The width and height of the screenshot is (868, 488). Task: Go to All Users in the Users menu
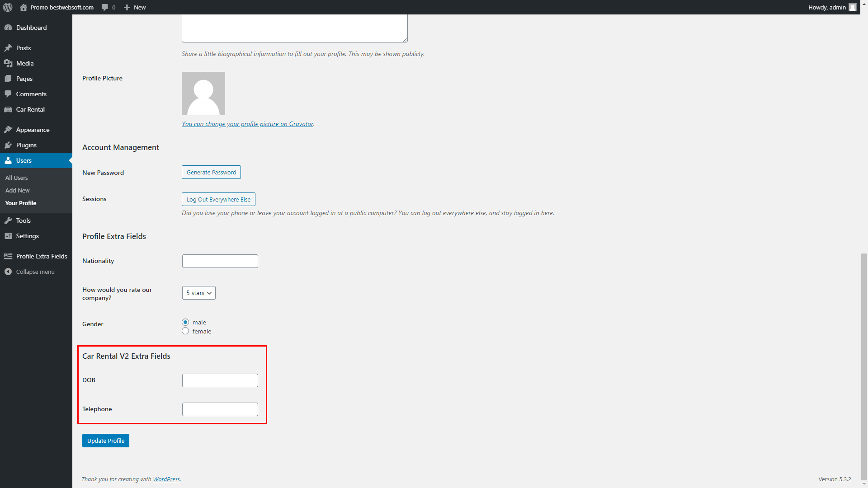[16, 178]
